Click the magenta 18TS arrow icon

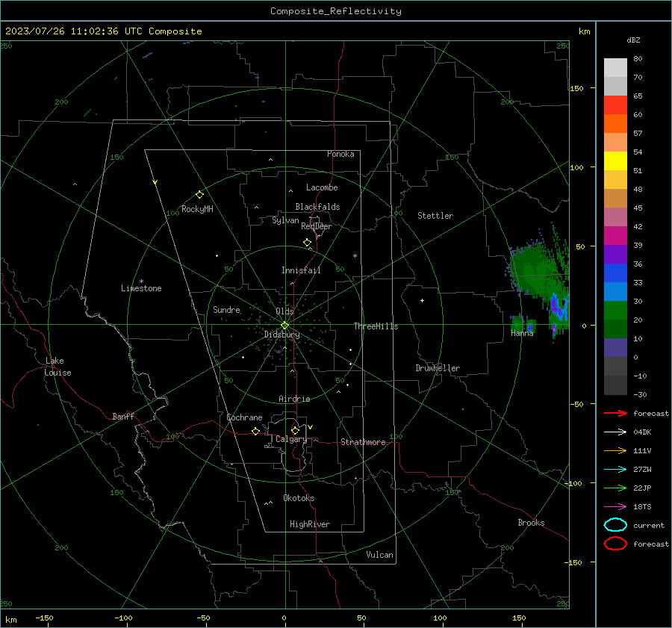click(615, 507)
